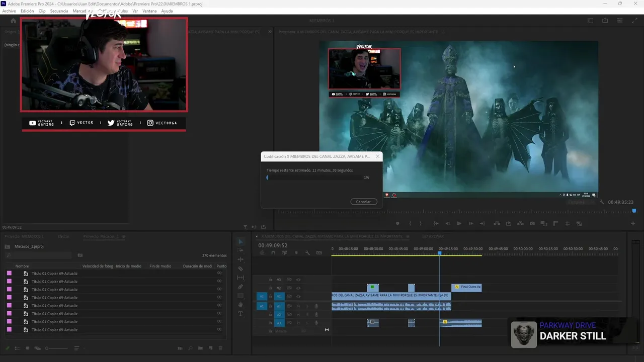The image size is (644, 362).
Task: Mute audio track A1
Action: point(298,306)
